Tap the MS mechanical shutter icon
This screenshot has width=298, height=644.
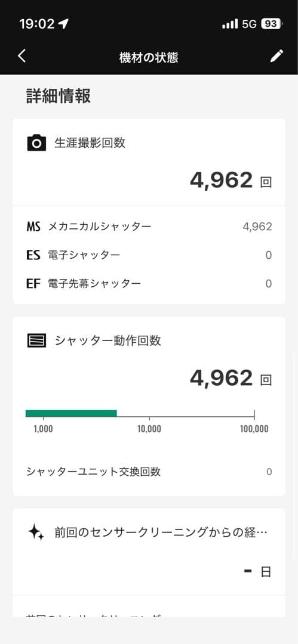pos(33,227)
